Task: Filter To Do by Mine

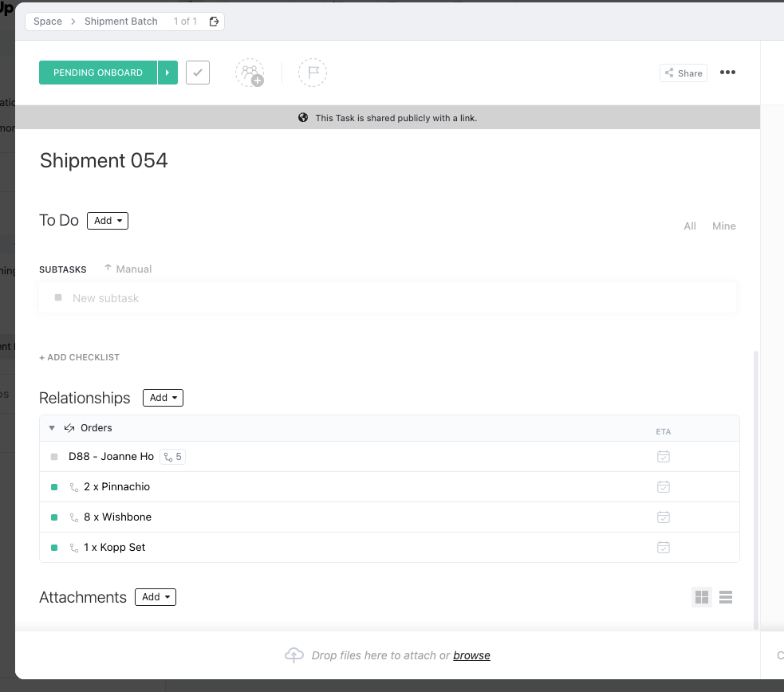Action: (723, 226)
